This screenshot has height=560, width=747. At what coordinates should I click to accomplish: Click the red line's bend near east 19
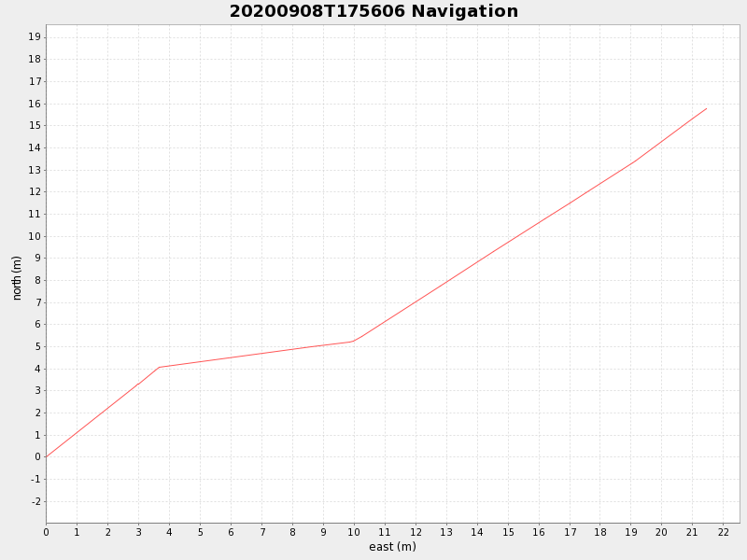coord(634,162)
